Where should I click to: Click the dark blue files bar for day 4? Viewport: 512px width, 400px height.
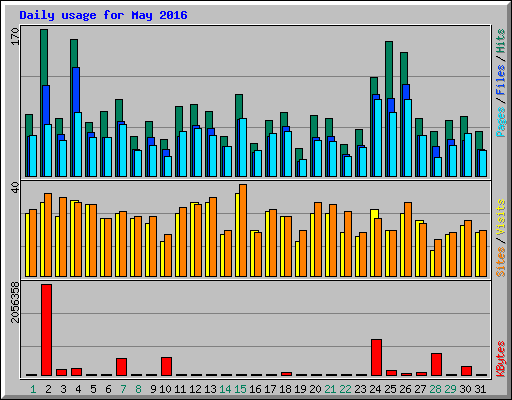[x=76, y=89]
